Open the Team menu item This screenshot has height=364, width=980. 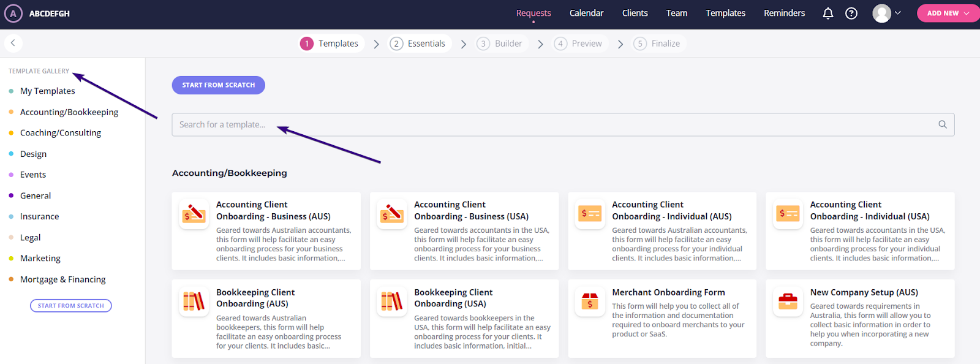(677, 13)
